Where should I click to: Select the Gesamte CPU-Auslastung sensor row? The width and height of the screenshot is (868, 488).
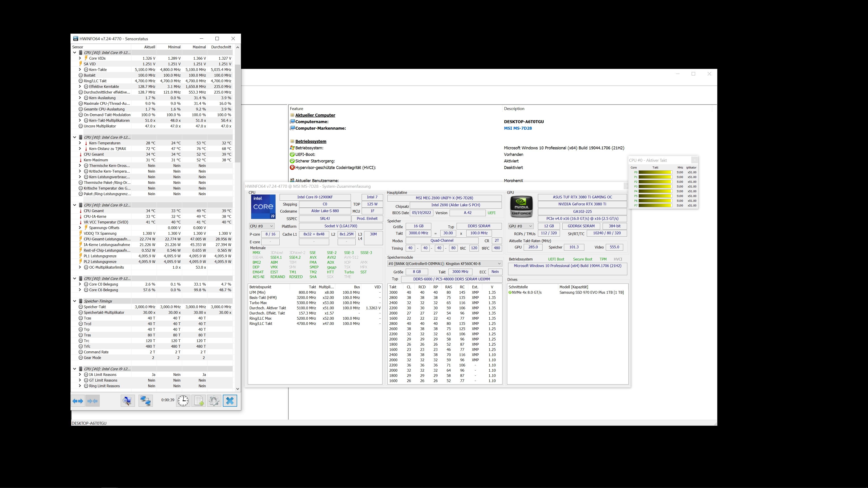tap(152, 109)
